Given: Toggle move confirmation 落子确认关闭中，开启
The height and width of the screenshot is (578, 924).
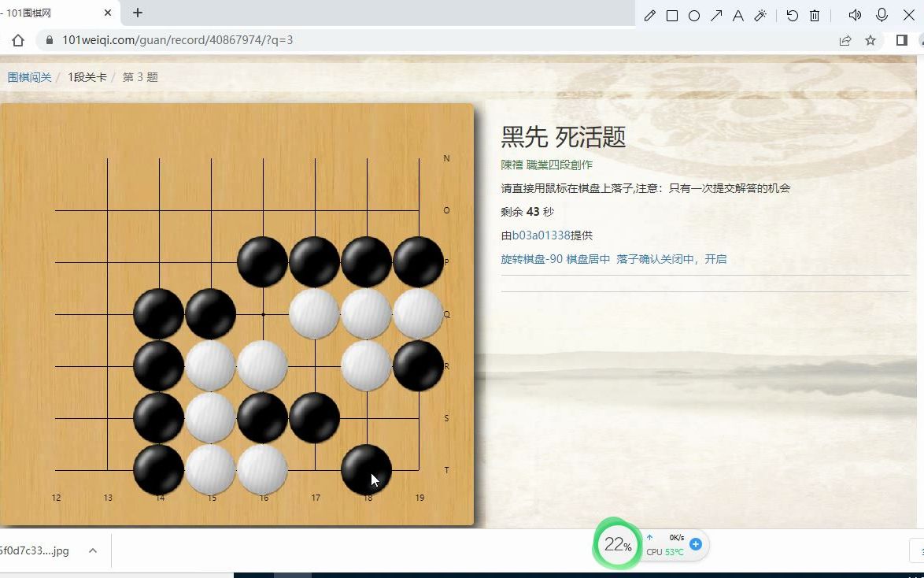Looking at the screenshot, I should (671, 259).
